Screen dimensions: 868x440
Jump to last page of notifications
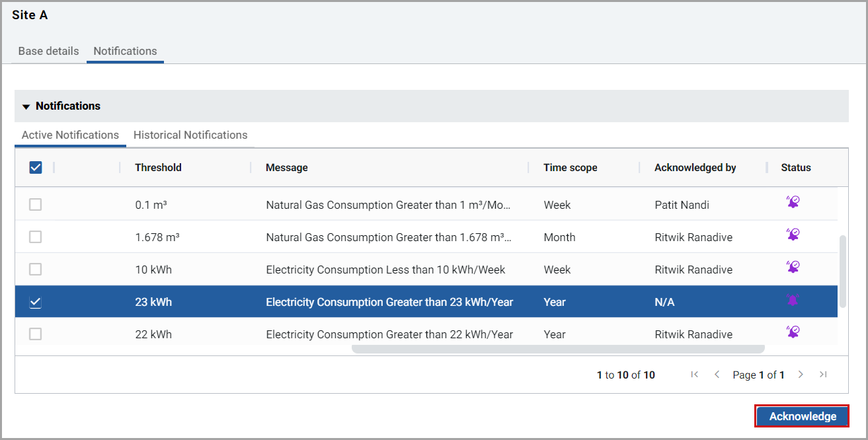[x=823, y=375]
